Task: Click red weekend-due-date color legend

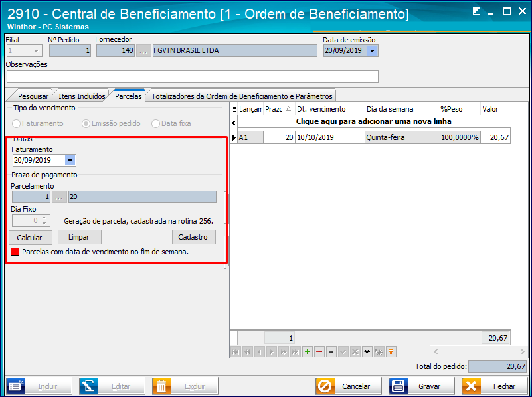Action: [x=15, y=252]
